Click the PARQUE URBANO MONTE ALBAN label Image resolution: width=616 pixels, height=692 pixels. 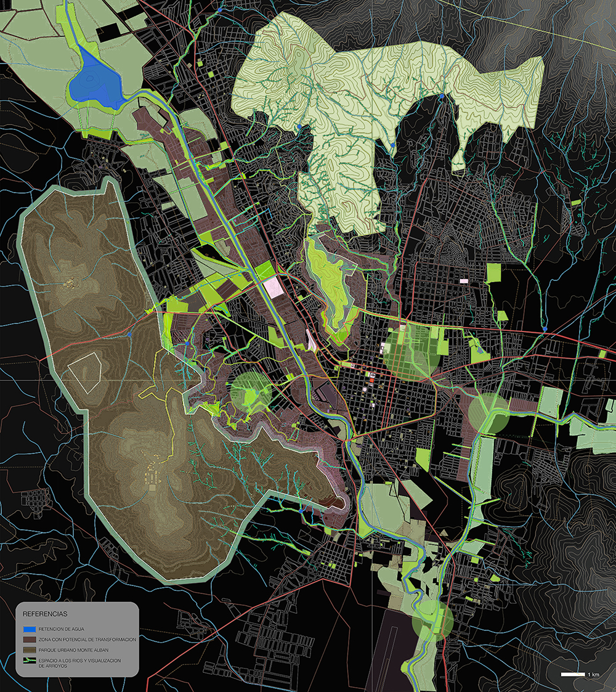pos(73,650)
